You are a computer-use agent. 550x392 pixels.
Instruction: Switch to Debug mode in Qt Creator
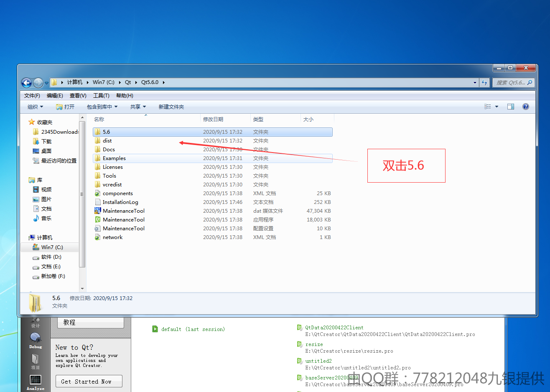tap(36, 341)
